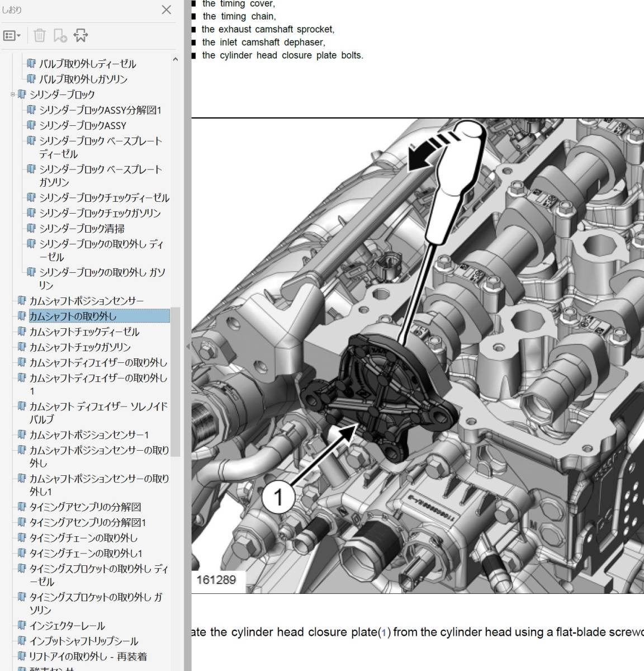Click bookmark icon beside シリンダーブロック清掃
The height and width of the screenshot is (671, 644).
31,228
